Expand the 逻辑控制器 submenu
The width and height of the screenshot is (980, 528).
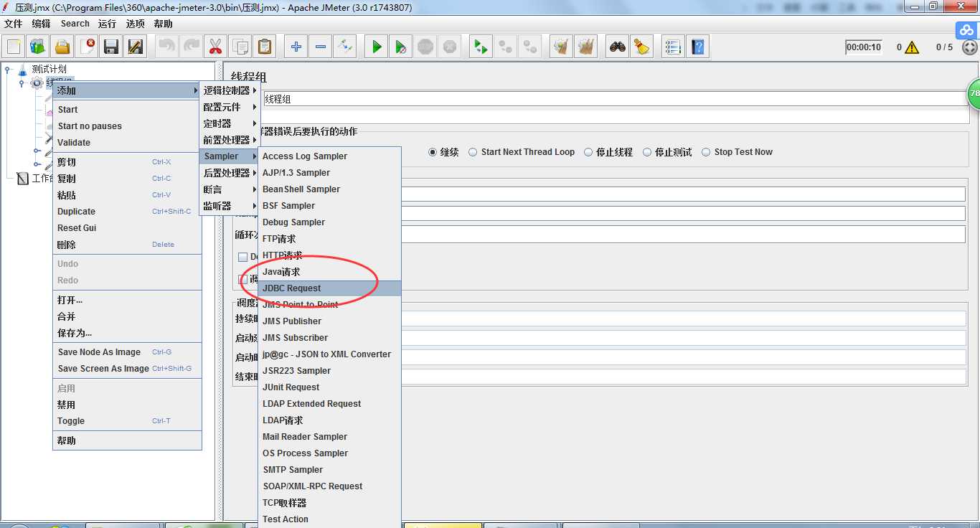pyautogui.click(x=230, y=90)
